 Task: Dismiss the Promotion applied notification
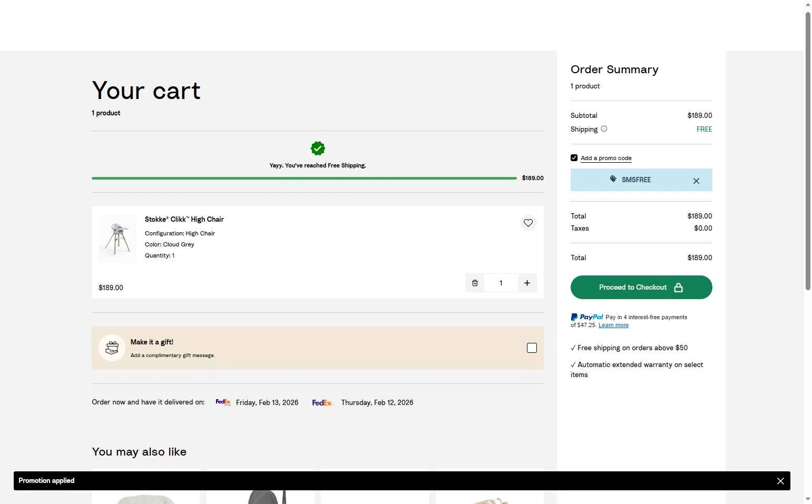(780, 481)
